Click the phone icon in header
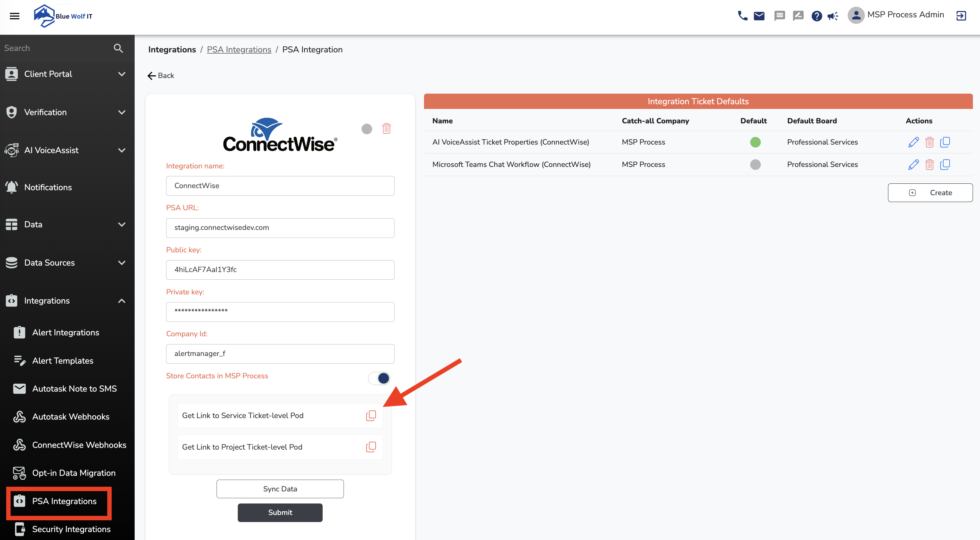 [x=742, y=16]
